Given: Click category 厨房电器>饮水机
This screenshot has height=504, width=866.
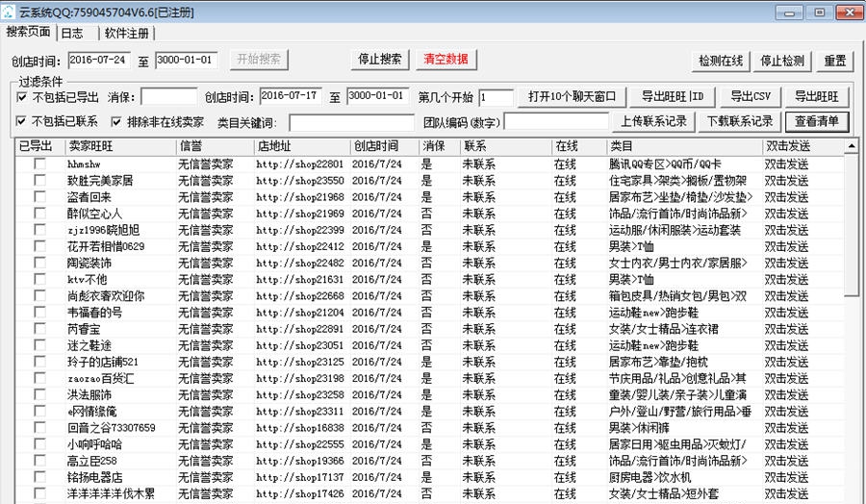Looking at the screenshot, I should [649, 477].
